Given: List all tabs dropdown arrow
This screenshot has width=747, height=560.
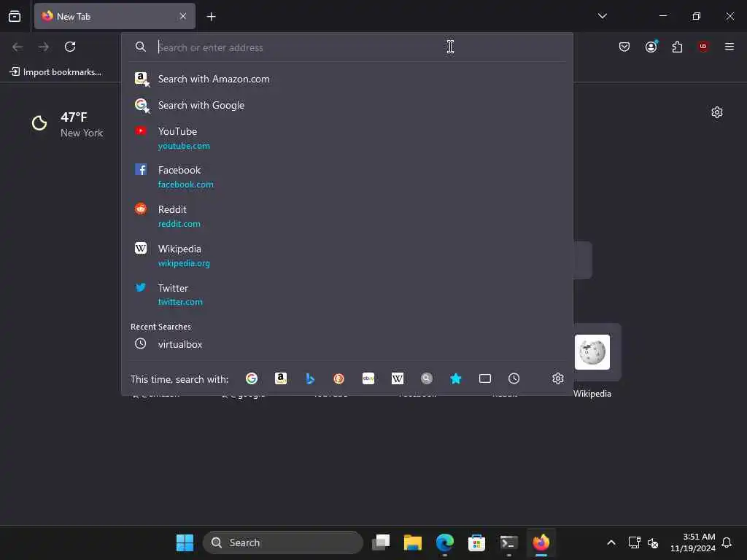Looking at the screenshot, I should pyautogui.click(x=602, y=16).
